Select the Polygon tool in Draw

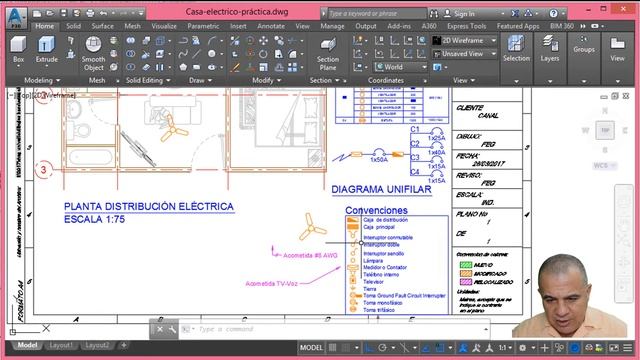point(183,67)
